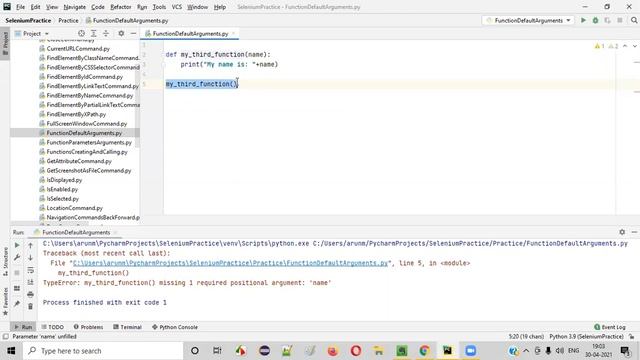The image size is (640, 360).
Task: Open the Edit menu
Action: click(x=36, y=7)
